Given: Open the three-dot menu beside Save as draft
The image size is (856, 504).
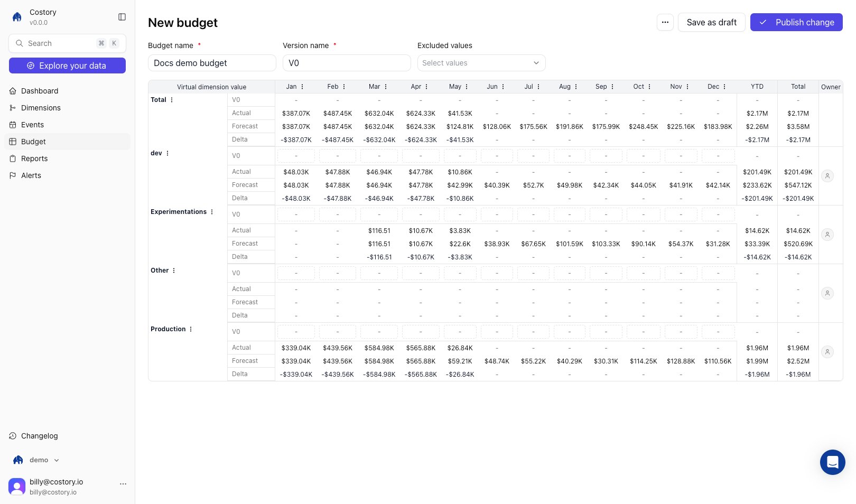Looking at the screenshot, I should pos(665,22).
